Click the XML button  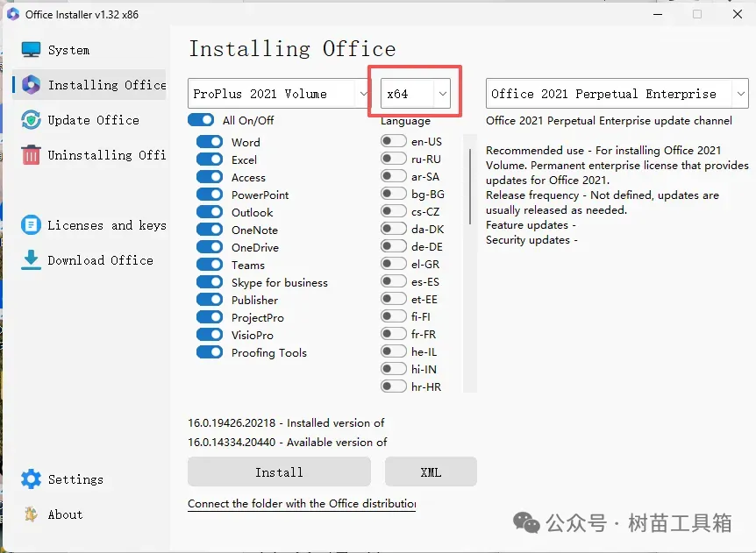[431, 471]
